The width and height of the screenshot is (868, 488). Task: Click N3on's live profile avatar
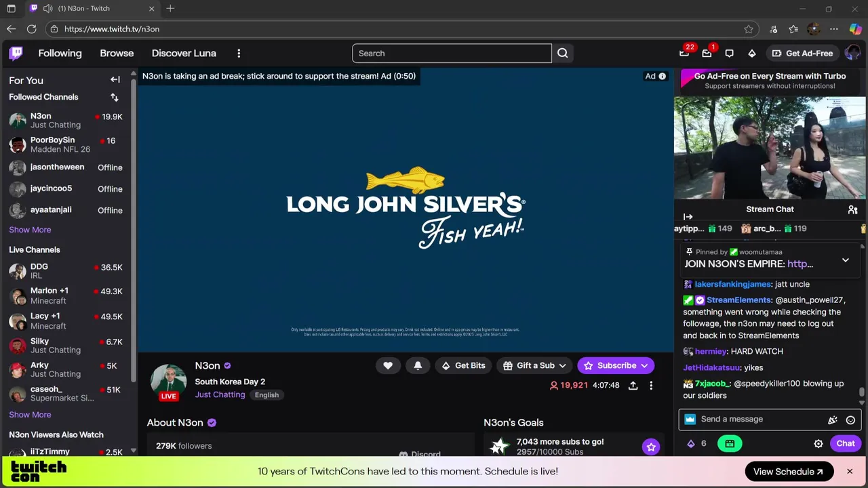tap(168, 382)
